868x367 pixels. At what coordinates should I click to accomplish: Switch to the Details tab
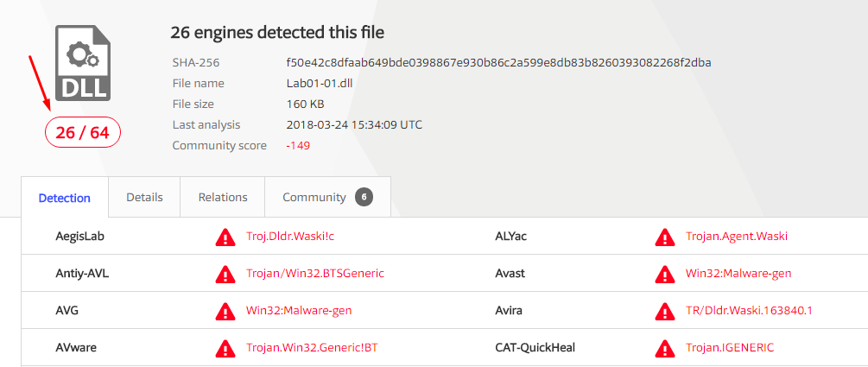click(144, 197)
